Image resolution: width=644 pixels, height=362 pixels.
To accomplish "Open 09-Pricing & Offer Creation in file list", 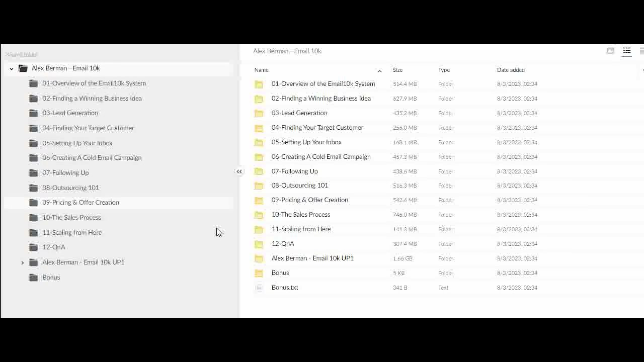I will 310,200.
